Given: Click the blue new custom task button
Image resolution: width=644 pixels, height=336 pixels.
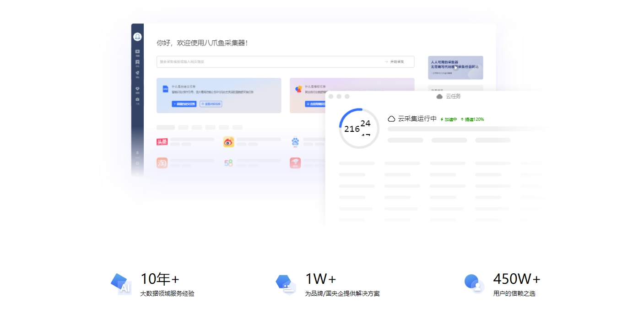Looking at the screenshot, I should tap(184, 104).
